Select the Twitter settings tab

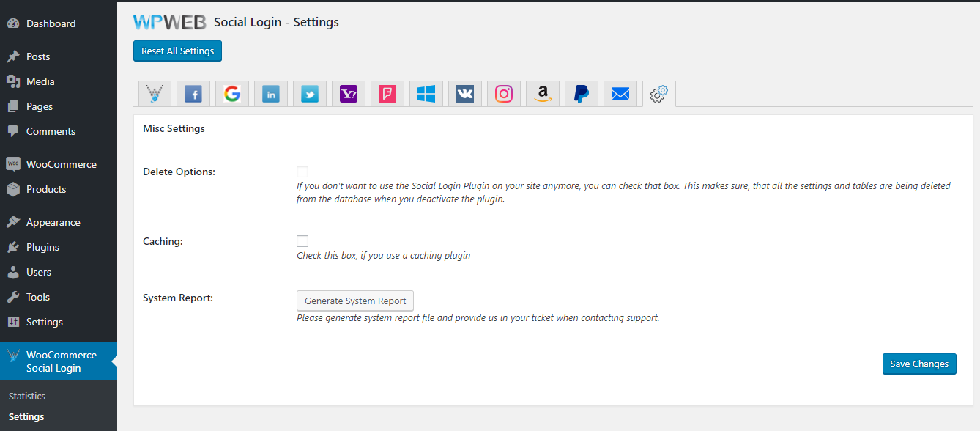[310, 94]
